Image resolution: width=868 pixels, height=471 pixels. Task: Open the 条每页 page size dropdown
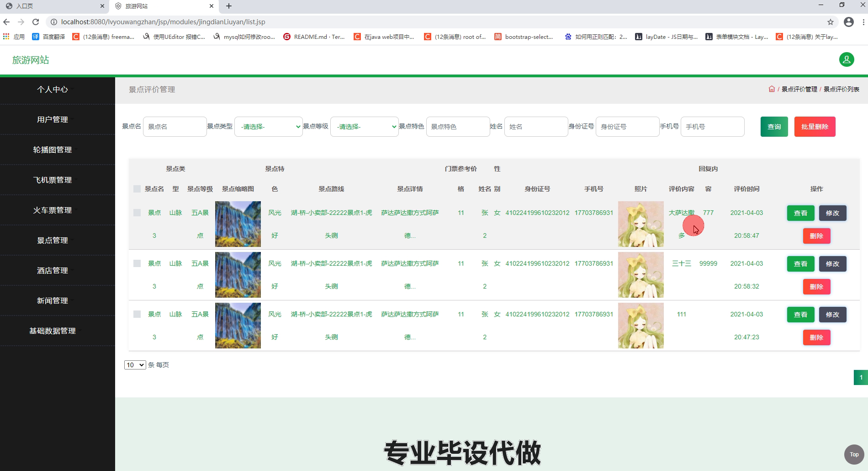(135, 365)
